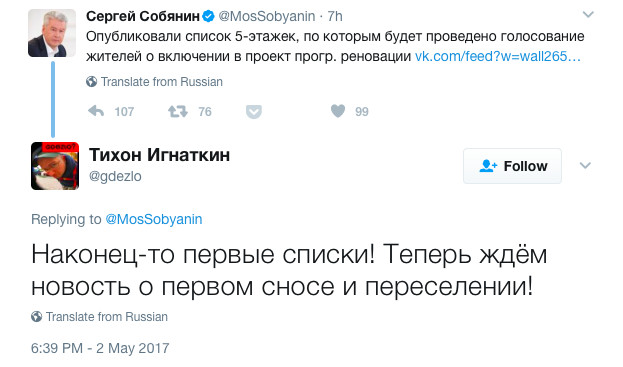This screenshot has height=367, width=623.
Task: Like Sobyanin's tweet with the heart icon
Action: [338, 111]
